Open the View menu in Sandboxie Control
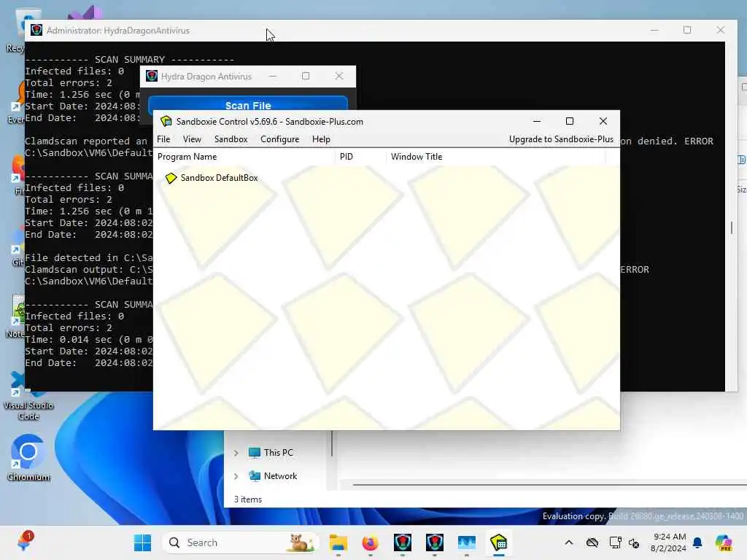This screenshot has width=747, height=560. [x=192, y=139]
